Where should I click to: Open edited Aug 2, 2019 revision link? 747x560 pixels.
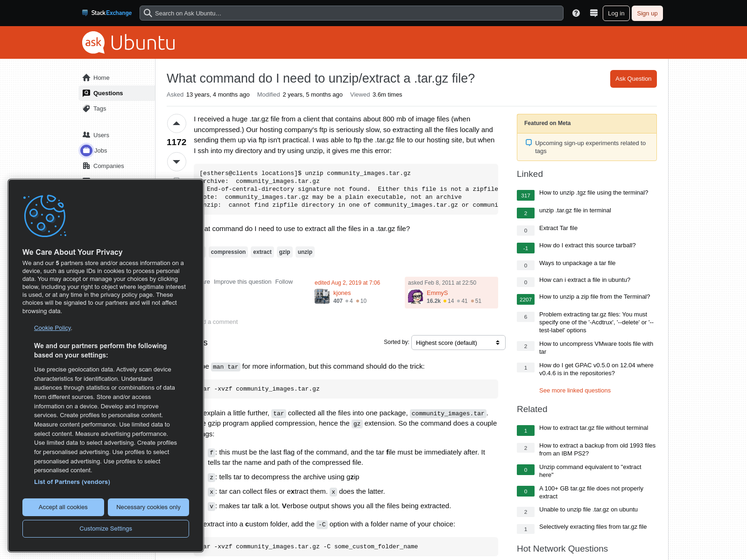[x=347, y=283]
